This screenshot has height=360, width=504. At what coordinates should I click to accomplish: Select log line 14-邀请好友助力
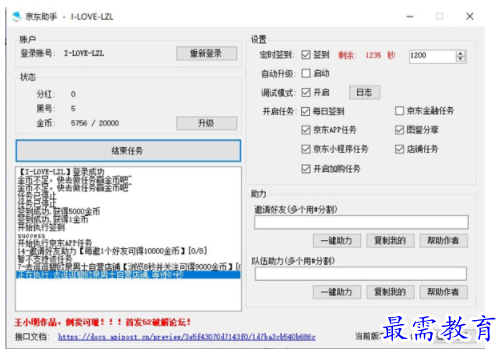click(x=112, y=251)
